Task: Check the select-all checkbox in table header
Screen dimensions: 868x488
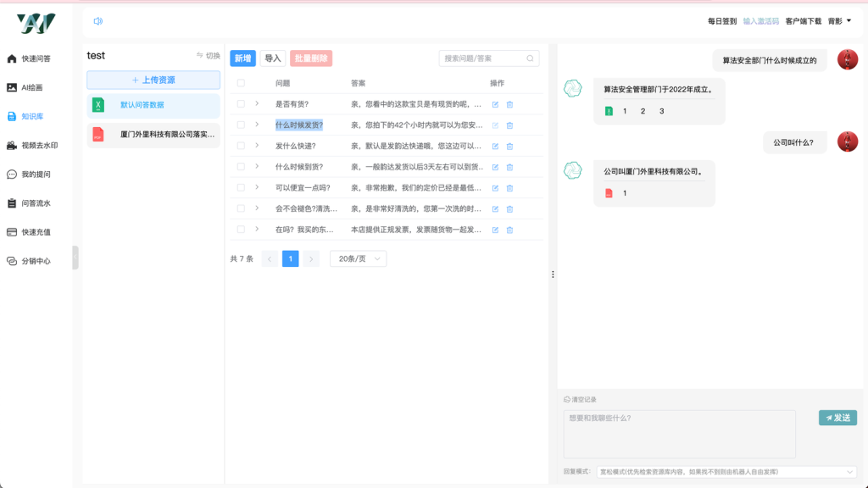Action: (x=242, y=83)
